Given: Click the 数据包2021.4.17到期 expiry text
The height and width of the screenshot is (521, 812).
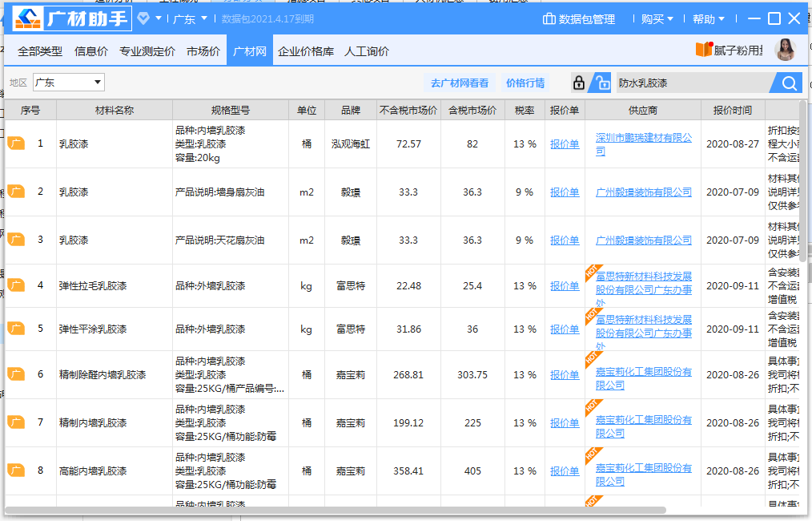Looking at the screenshot, I should [267, 19].
